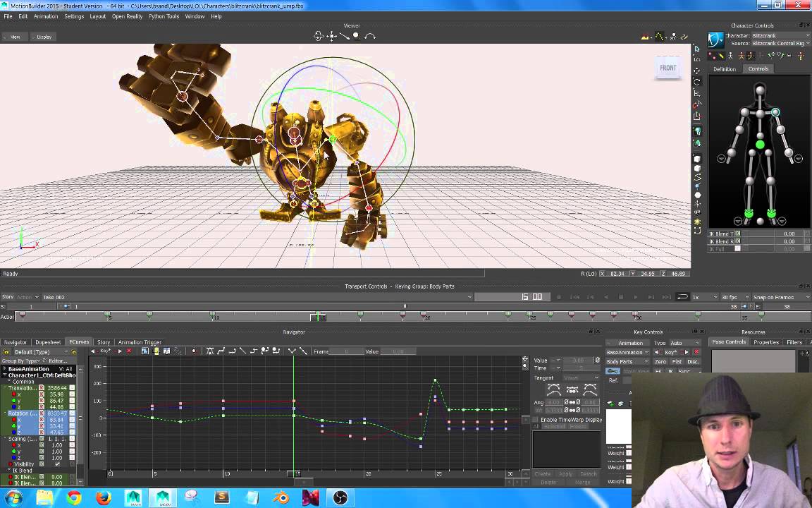Open the 1x playback speed dropdown
Viewport: 812px width, 508px height.
click(x=705, y=297)
